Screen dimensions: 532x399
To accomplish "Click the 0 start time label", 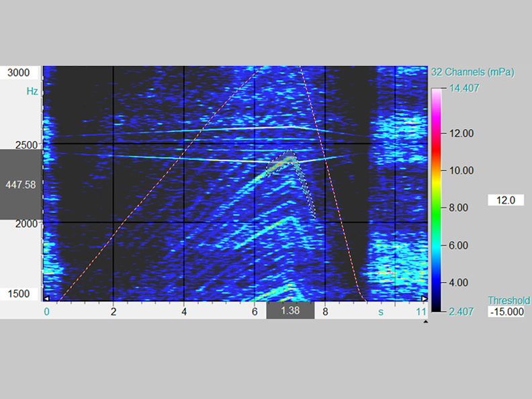I will pos(46,312).
